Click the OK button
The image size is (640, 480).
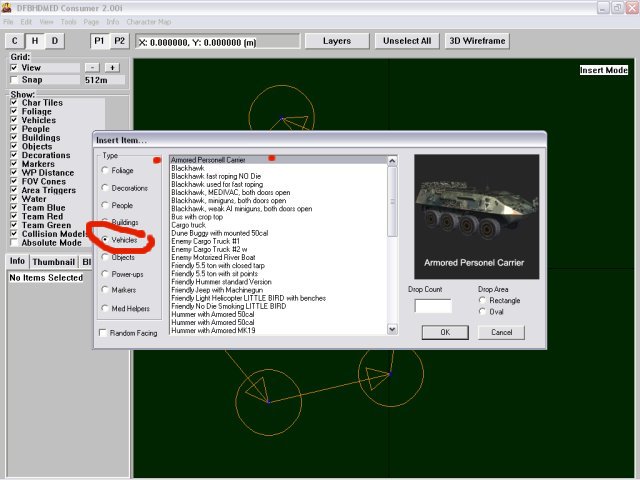(x=445, y=332)
